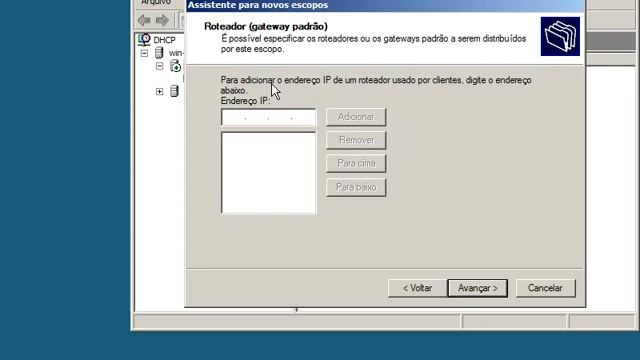Image resolution: width=640 pixels, height=360 pixels.
Task: Expand the lower server tree node
Action: 160,91
